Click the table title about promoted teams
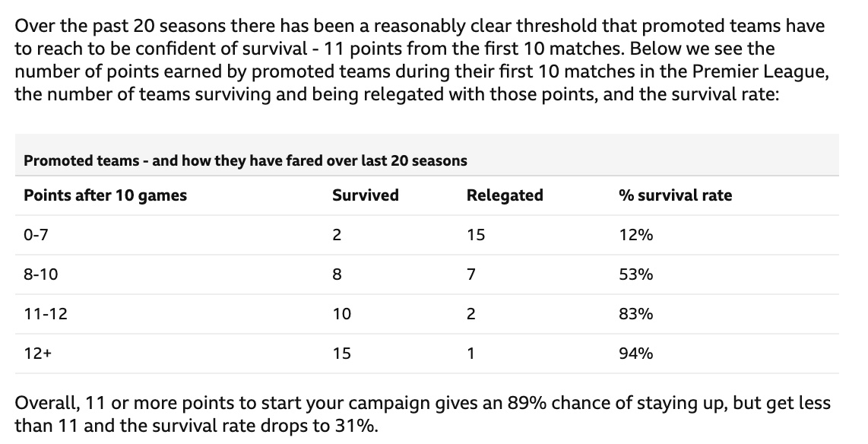Viewport: 868px width, 444px height. pos(246,161)
